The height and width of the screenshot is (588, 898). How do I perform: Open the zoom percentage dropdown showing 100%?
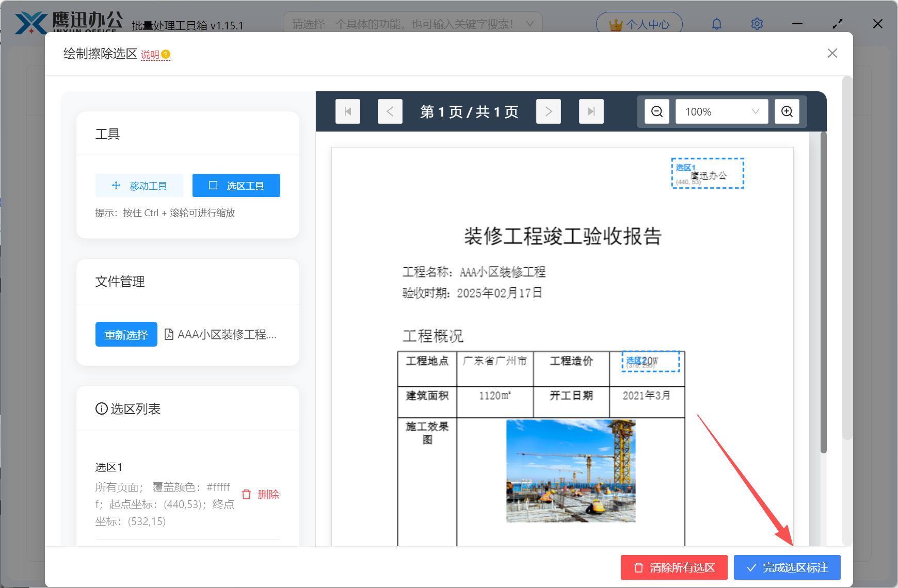click(x=721, y=111)
